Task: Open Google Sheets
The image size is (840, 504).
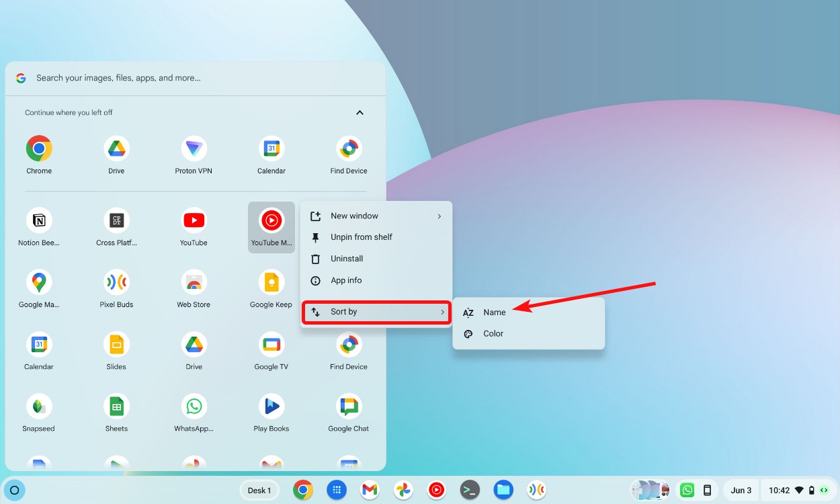Action: click(x=116, y=406)
